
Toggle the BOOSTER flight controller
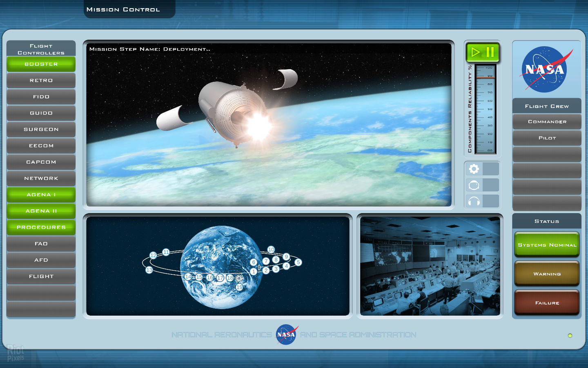point(41,64)
